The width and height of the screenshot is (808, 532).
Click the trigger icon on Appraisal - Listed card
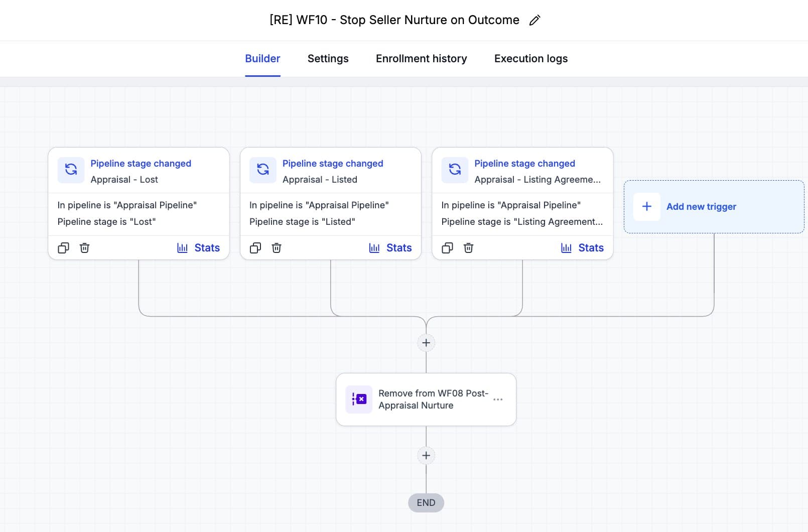[263, 170]
